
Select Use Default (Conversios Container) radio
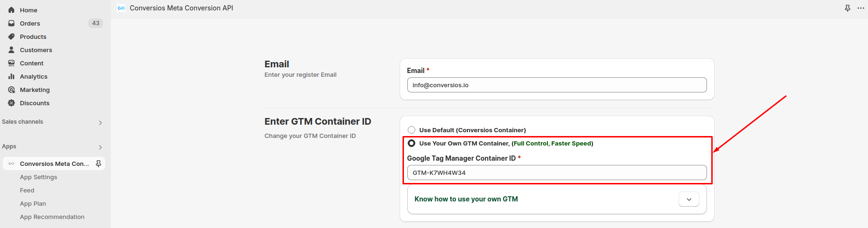coord(412,130)
